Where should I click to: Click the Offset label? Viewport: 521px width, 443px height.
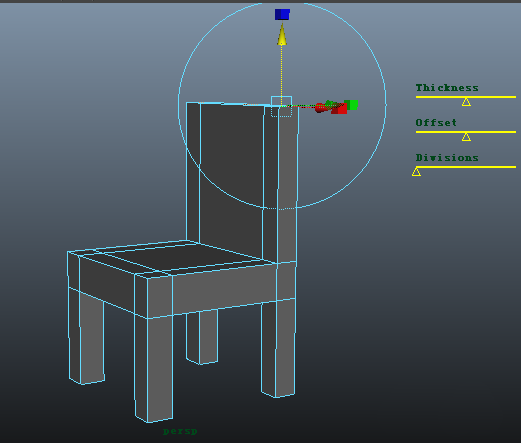click(x=436, y=123)
